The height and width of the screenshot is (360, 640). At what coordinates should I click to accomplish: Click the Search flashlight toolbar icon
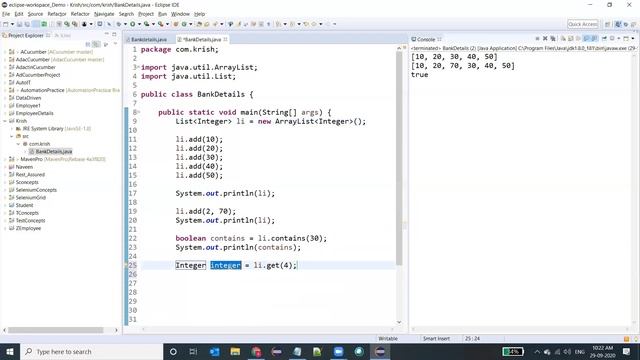pos(215,24)
